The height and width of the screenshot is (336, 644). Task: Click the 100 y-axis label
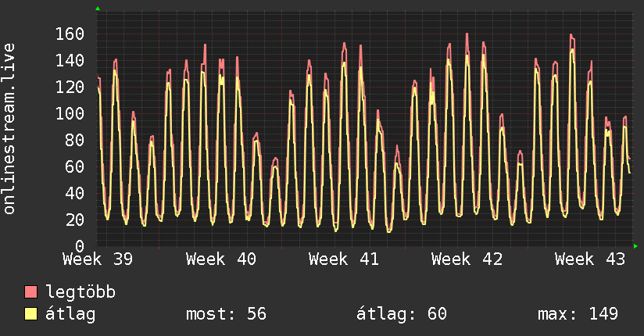70,114
